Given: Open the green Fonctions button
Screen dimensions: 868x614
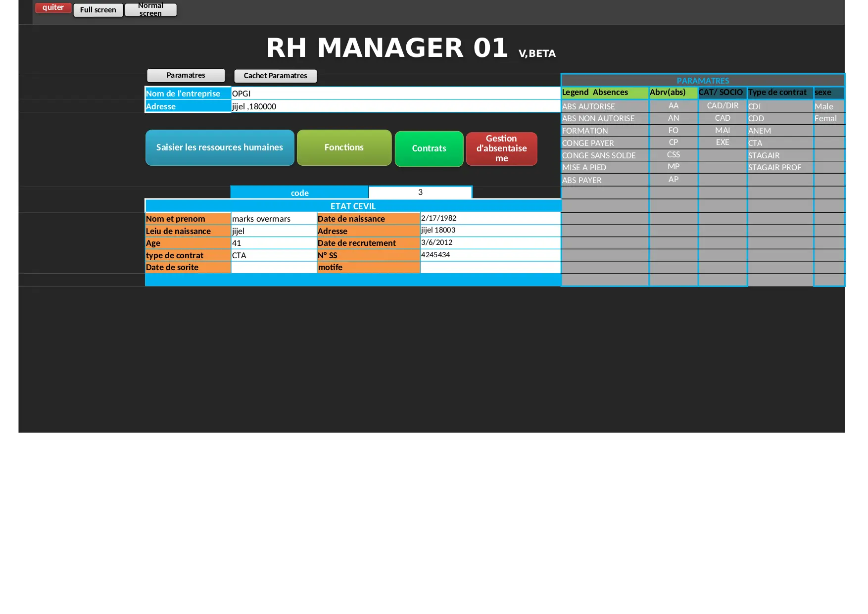Looking at the screenshot, I should 344,147.
